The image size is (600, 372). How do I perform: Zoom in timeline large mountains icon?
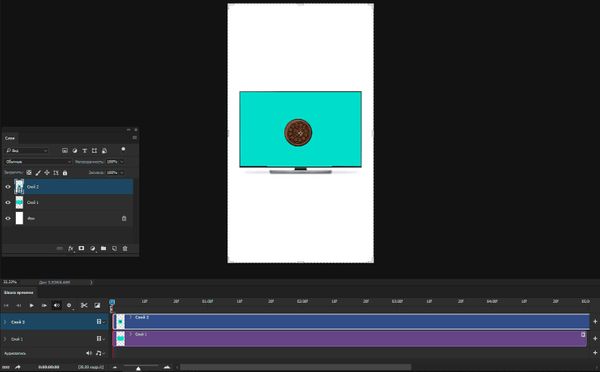coord(167,367)
